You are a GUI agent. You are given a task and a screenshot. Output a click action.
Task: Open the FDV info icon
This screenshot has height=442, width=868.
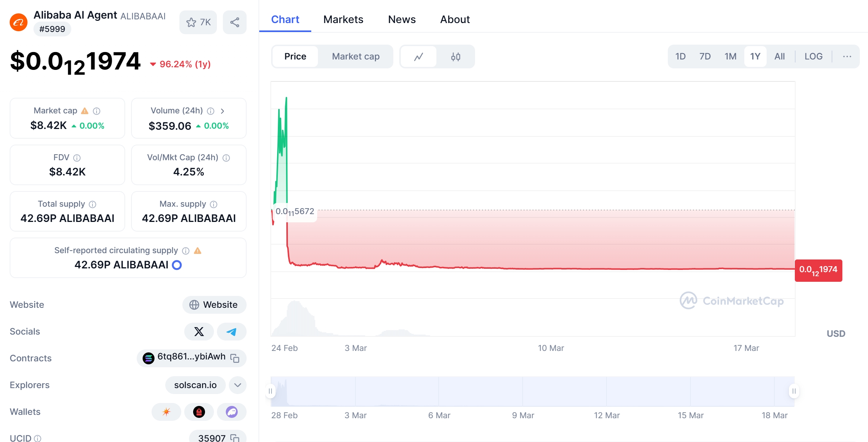tap(77, 158)
